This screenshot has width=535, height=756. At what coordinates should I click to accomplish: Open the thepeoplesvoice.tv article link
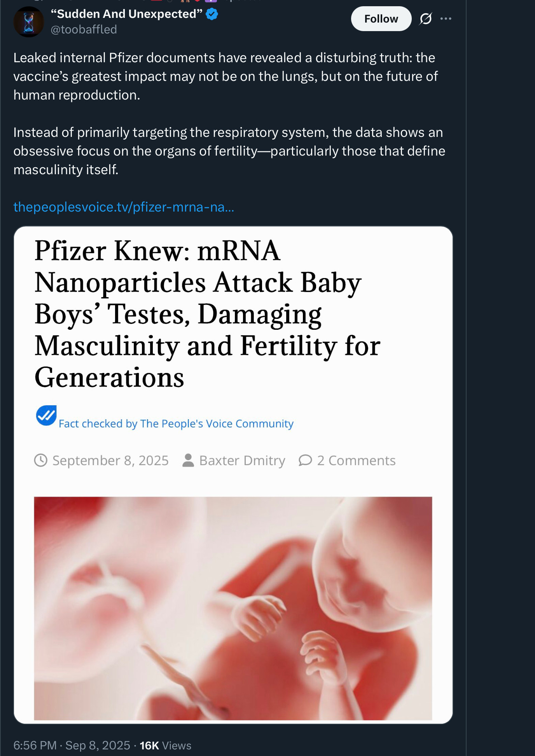pos(124,207)
